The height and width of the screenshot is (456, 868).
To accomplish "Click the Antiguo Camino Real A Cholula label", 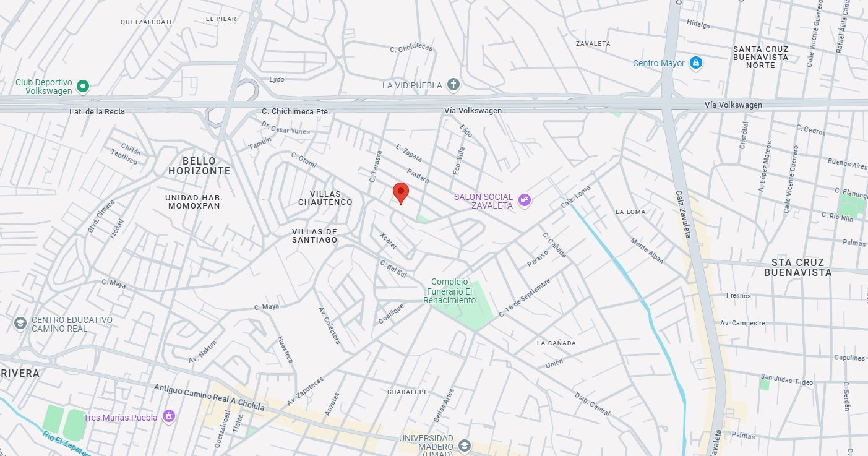I will pyautogui.click(x=209, y=397).
